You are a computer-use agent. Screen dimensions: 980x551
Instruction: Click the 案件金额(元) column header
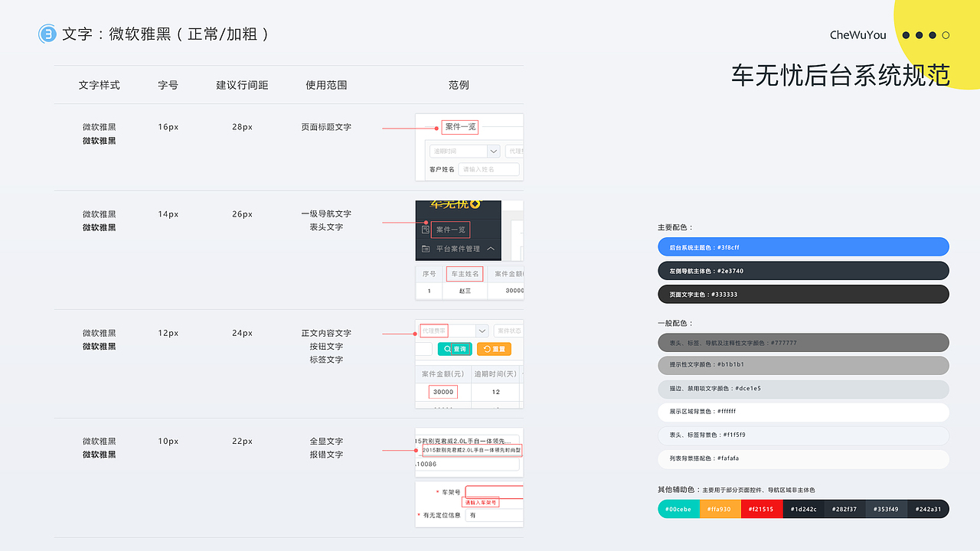point(443,373)
